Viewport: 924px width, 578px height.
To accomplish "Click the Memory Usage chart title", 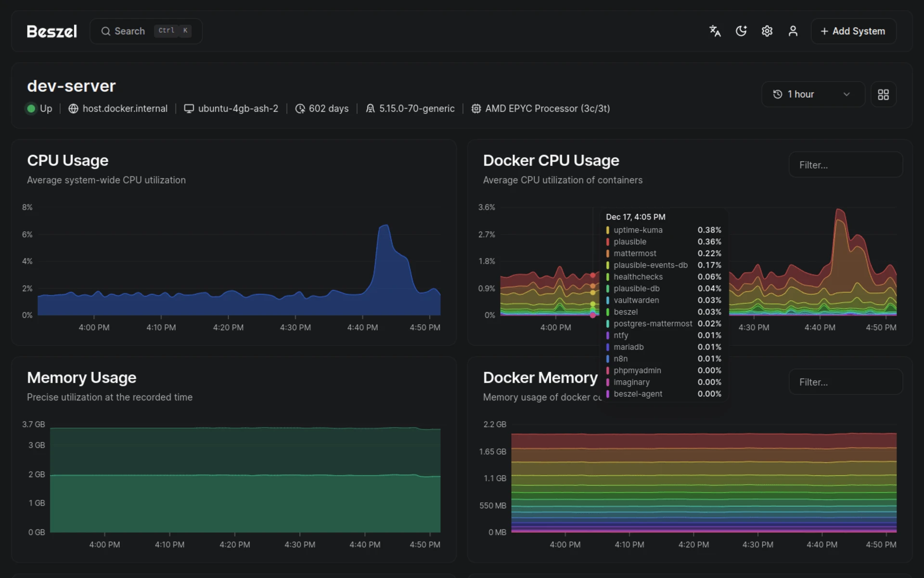I will point(82,378).
